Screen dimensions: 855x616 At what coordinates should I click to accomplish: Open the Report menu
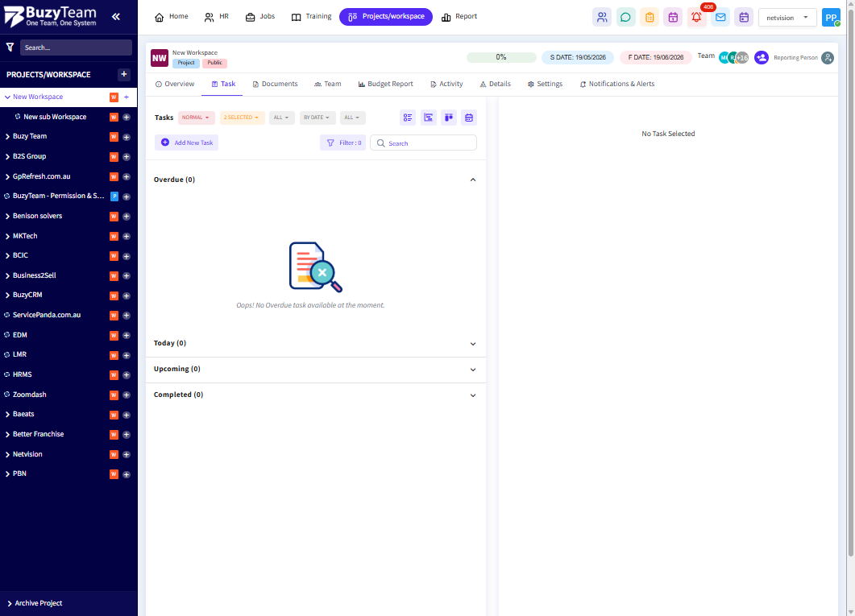pos(459,17)
